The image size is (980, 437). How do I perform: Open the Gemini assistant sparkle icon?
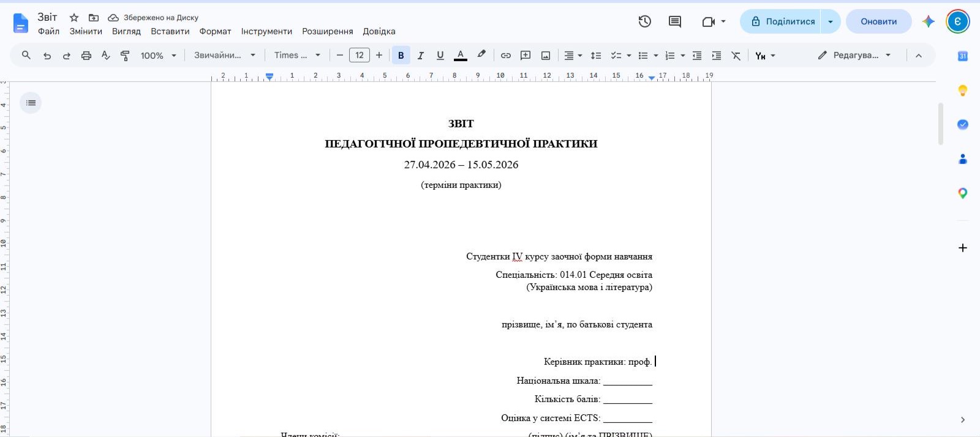929,21
